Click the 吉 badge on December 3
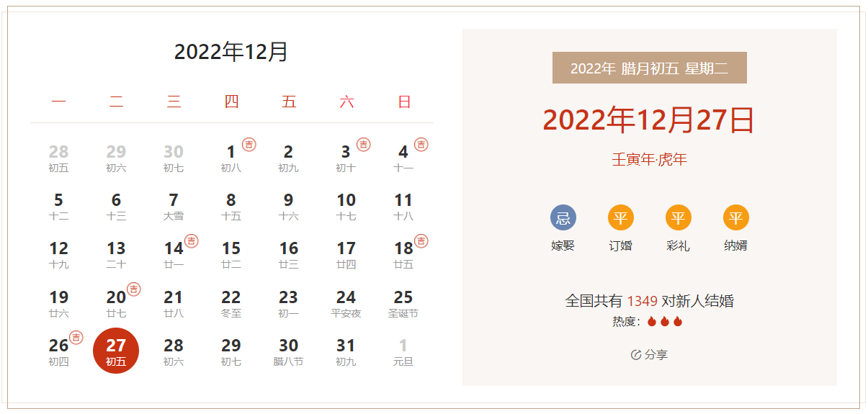Viewport: 868px width, 414px height. pos(364,145)
